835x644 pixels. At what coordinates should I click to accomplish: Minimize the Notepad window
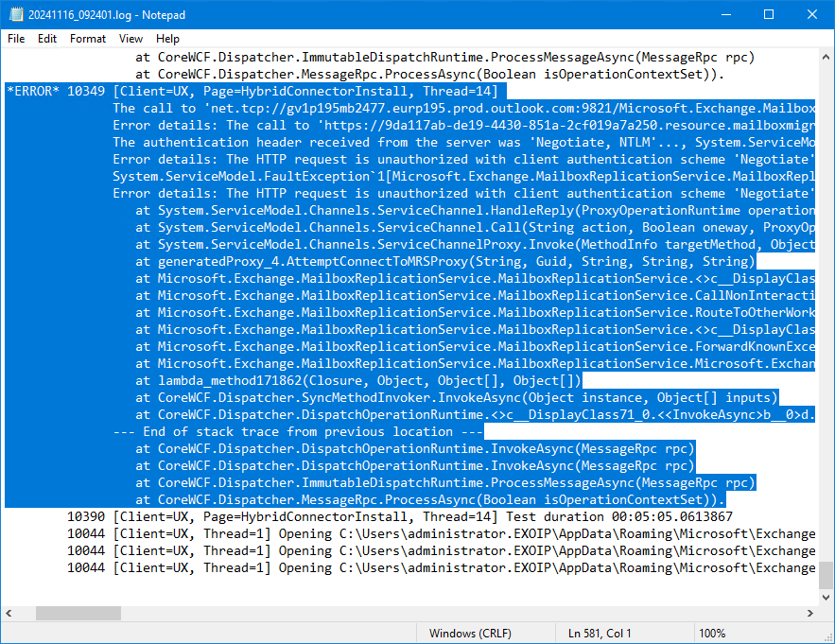click(x=726, y=14)
